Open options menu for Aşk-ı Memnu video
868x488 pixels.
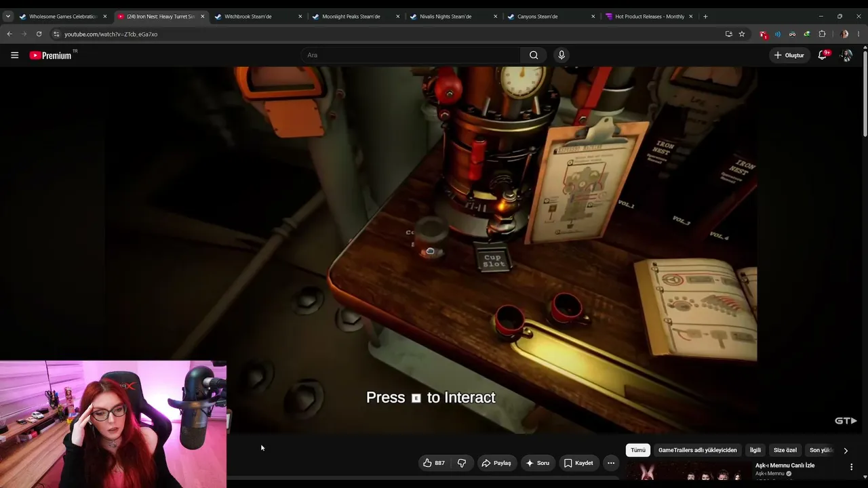pyautogui.click(x=851, y=467)
